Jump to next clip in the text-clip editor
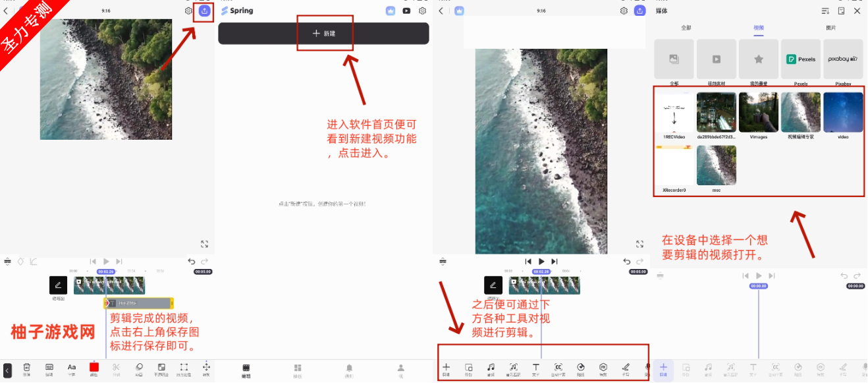This screenshot has width=868, height=383. coord(119,262)
